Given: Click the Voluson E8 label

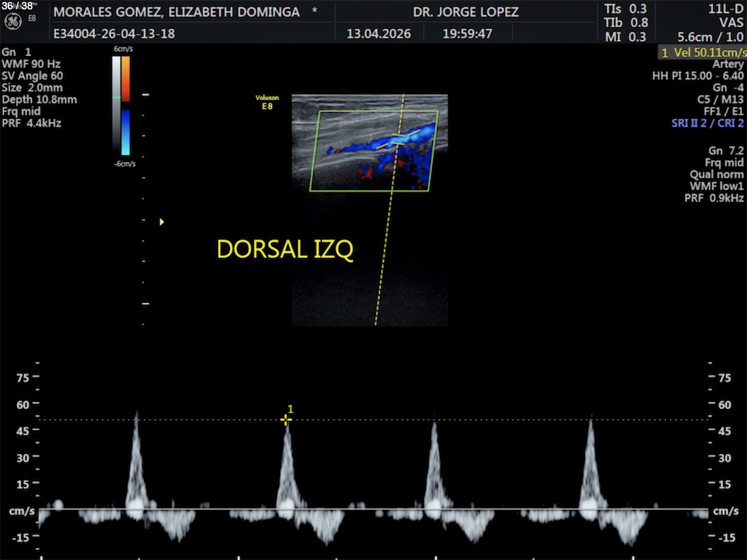Looking at the screenshot, I should [267, 102].
